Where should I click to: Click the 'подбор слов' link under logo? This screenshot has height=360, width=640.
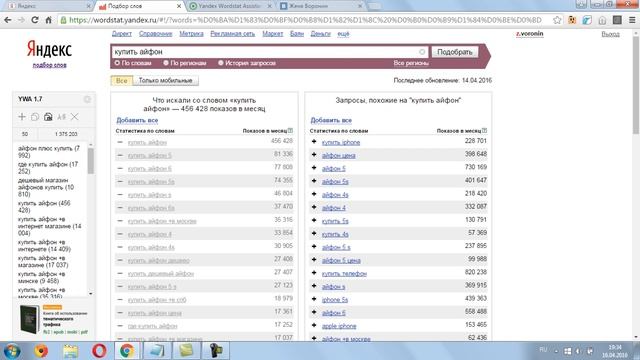click(x=49, y=65)
